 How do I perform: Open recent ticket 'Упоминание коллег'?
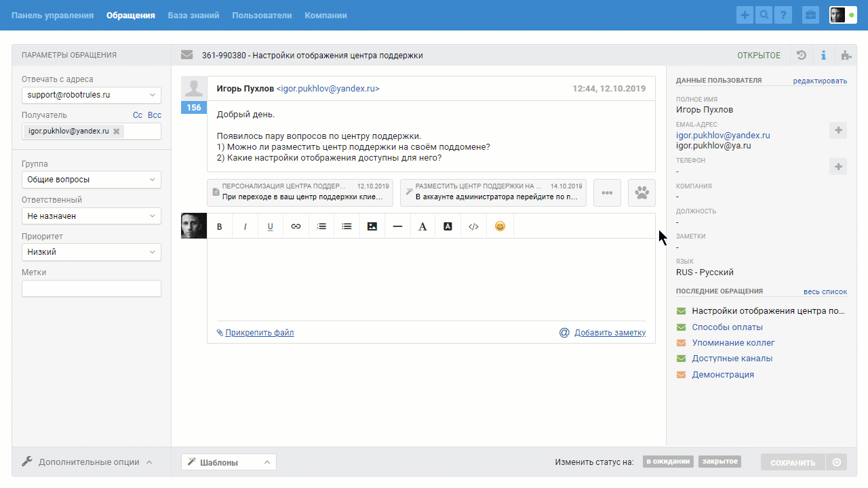pyautogui.click(x=733, y=343)
